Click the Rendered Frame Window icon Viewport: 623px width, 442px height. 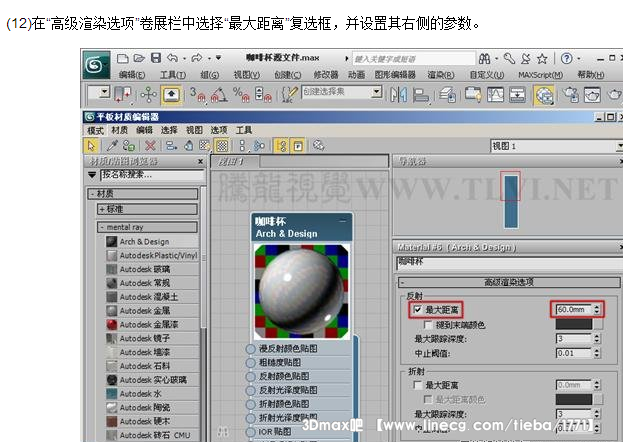[592, 95]
